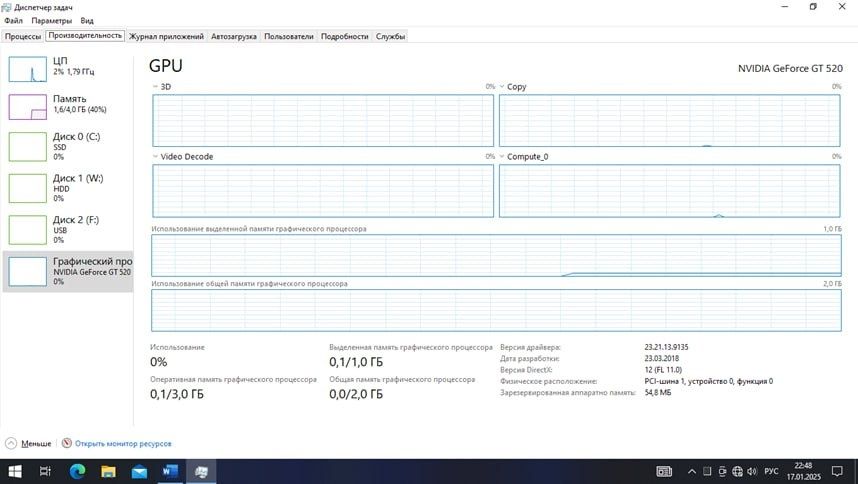Switch to the Журнал приложений tab
The image size is (858, 484).
166,37
